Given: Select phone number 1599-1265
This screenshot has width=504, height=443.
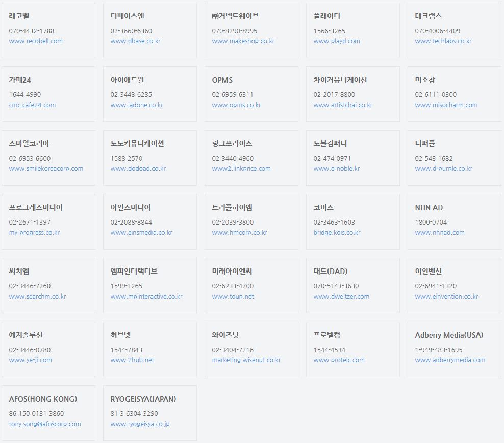Looking at the screenshot, I should (127, 286).
